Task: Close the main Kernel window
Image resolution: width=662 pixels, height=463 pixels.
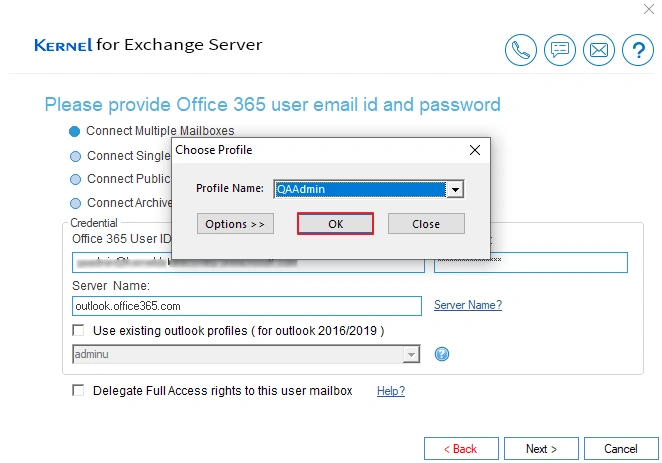Action: coord(648,9)
